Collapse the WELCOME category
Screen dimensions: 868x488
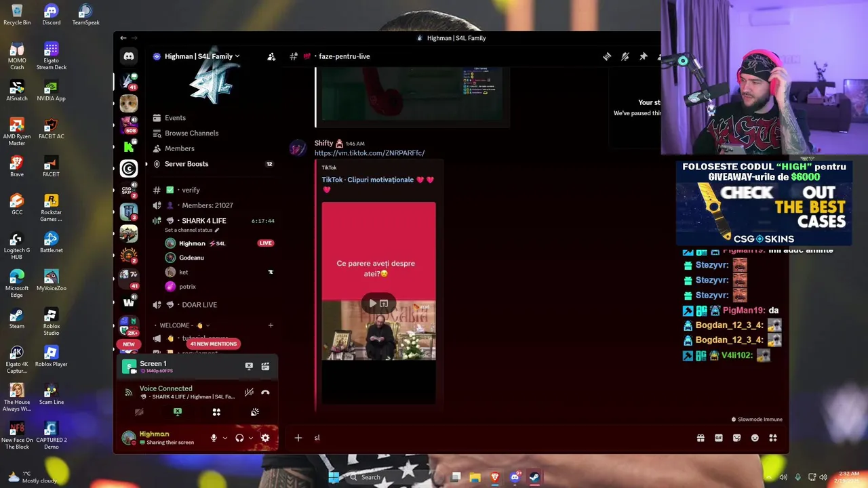click(x=182, y=325)
